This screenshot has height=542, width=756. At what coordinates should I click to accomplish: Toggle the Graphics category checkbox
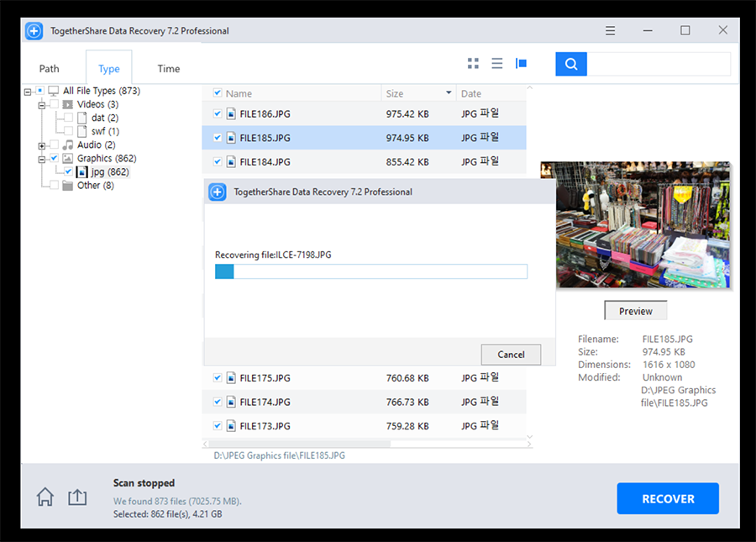pos(54,158)
